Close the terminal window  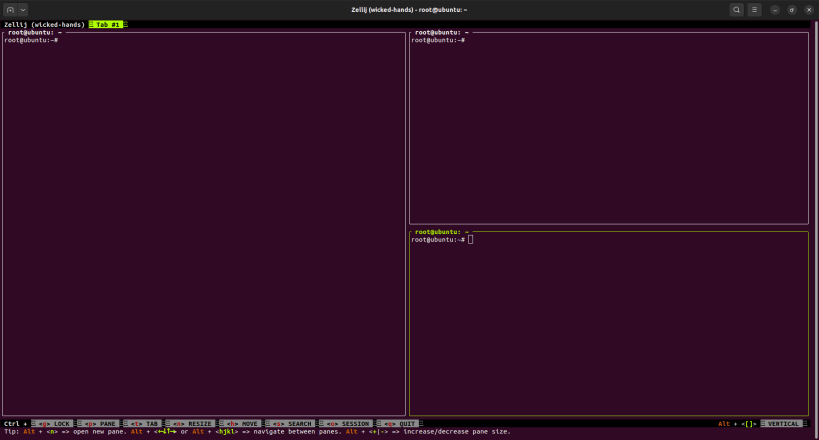point(809,10)
